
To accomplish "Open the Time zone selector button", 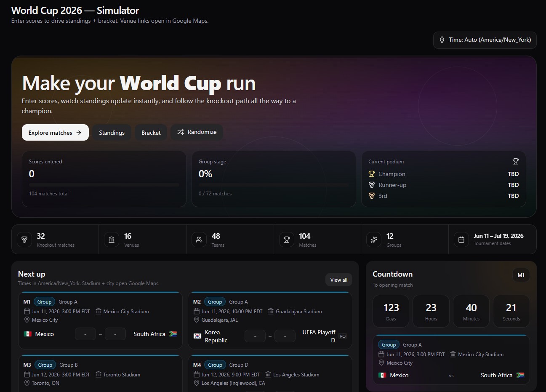I will coord(485,40).
